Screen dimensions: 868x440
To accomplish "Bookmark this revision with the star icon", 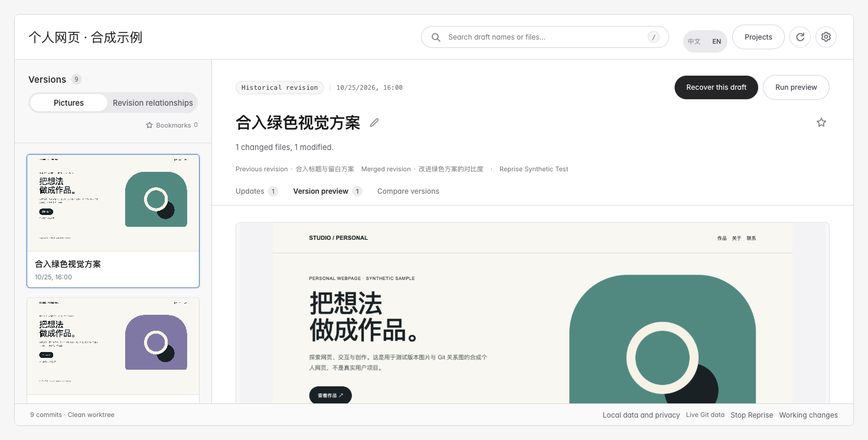I will (x=821, y=122).
